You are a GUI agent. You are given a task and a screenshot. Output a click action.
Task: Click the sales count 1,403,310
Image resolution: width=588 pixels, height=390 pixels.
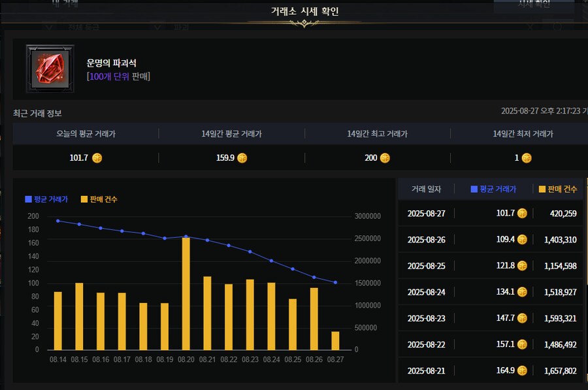click(561, 240)
